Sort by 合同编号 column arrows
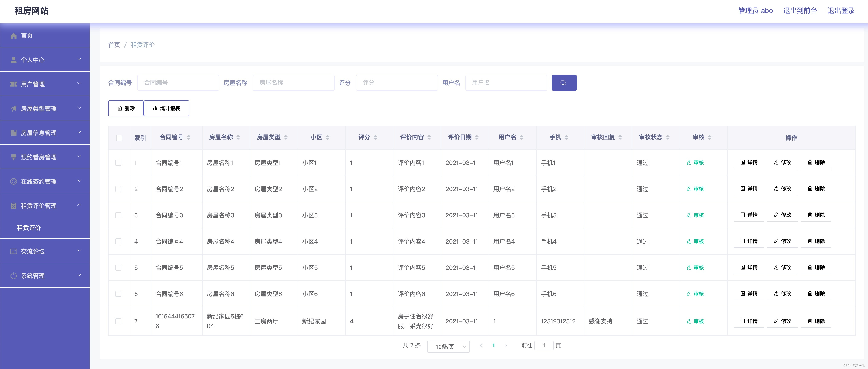 189,137
